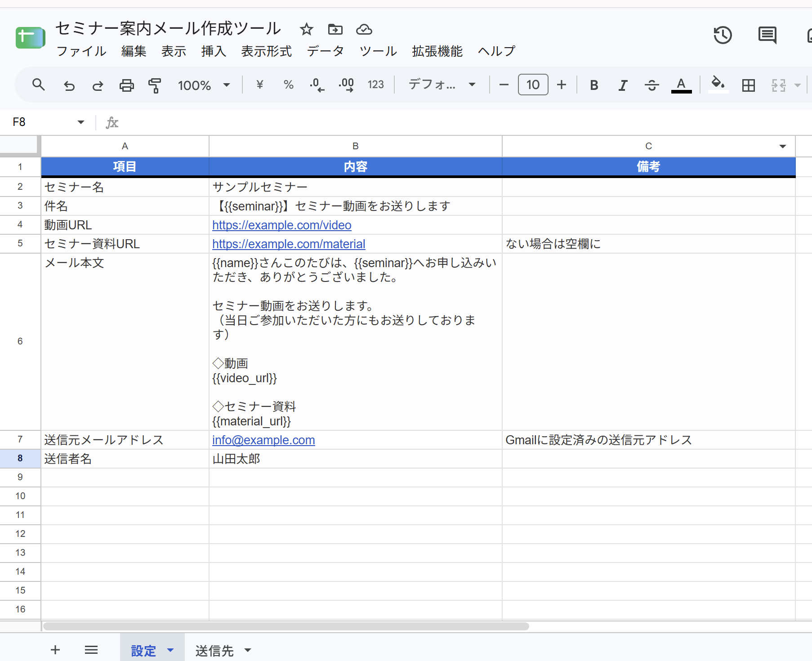Increase font size with plus button
Image resolution: width=812 pixels, height=661 pixels.
pyautogui.click(x=562, y=85)
